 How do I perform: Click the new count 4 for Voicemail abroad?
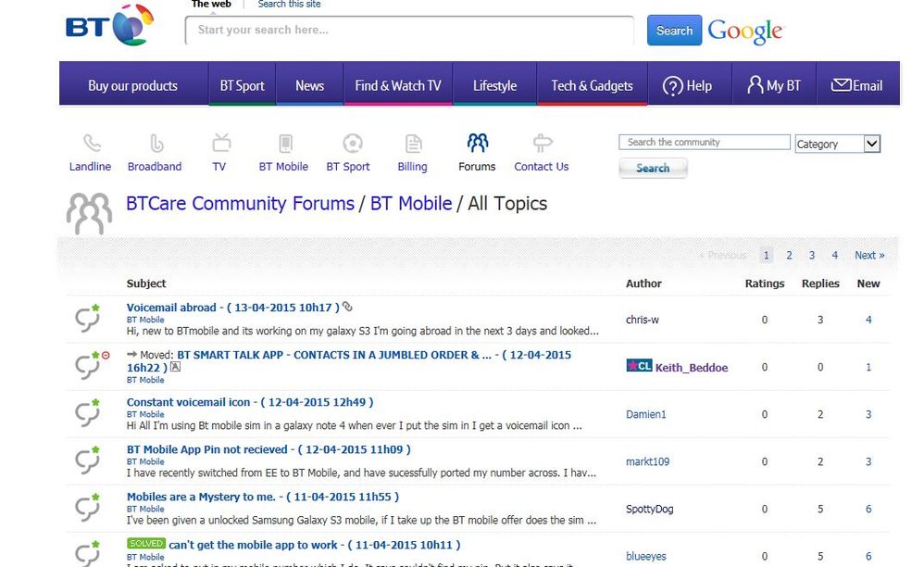pyautogui.click(x=868, y=320)
